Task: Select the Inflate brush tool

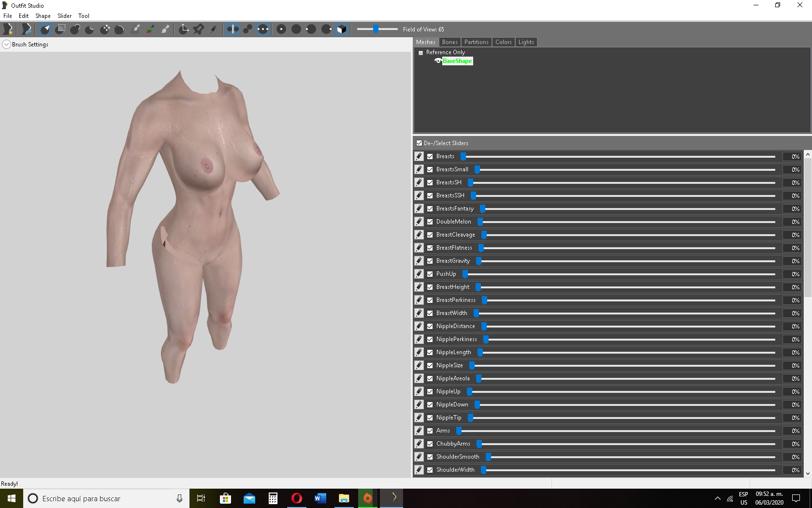Action: 75,29
